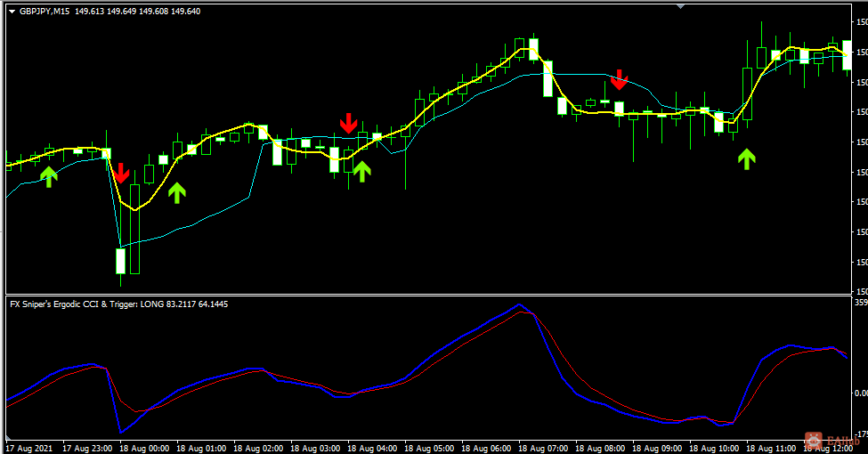Click the 18 Aug 03:00 time label
The width and height of the screenshot is (868, 454).
point(315,448)
